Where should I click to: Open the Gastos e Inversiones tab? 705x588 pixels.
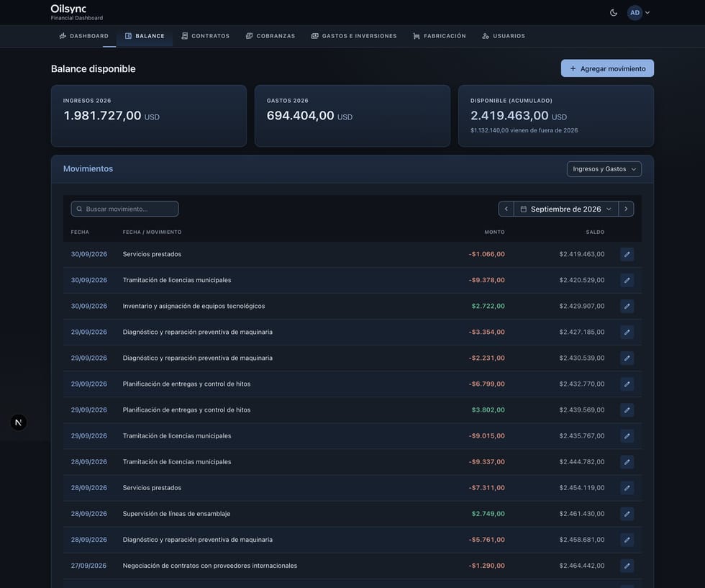(354, 36)
